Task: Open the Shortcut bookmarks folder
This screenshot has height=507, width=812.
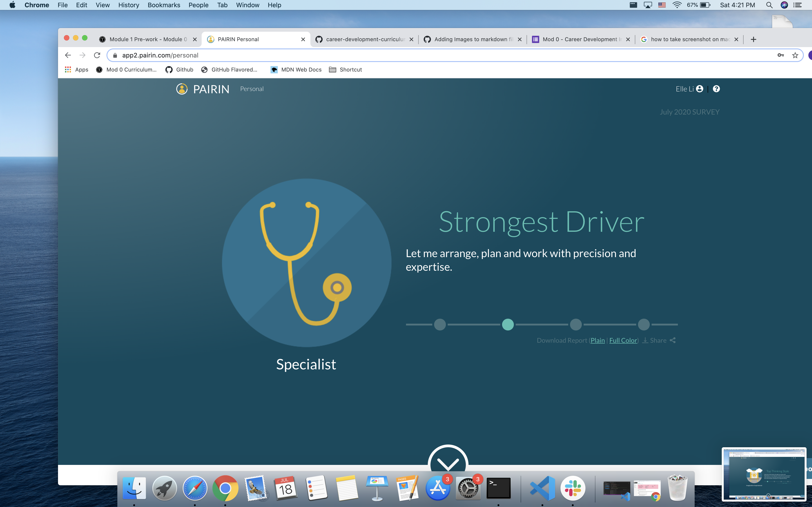Action: [346, 70]
